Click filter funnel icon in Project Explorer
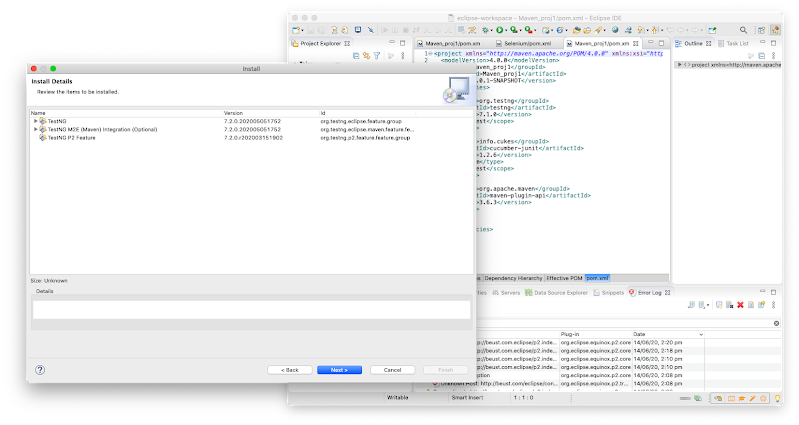Viewport: 799px width, 425px height. pos(377,56)
